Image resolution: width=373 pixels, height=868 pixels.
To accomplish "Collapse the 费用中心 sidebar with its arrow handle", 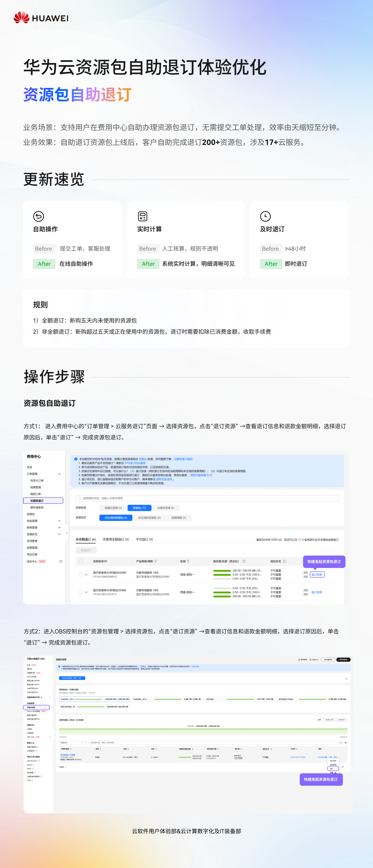I will pos(67,533).
